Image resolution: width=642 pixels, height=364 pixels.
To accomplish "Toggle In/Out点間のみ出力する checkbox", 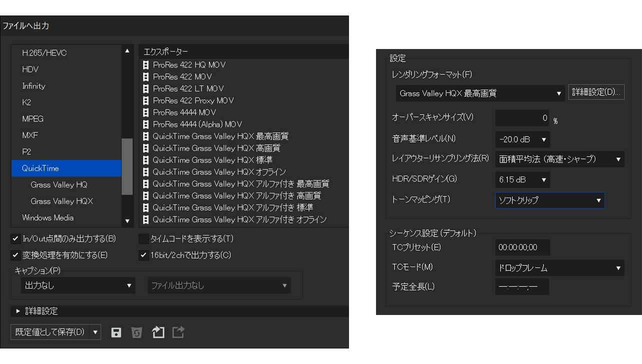I will click(15, 239).
